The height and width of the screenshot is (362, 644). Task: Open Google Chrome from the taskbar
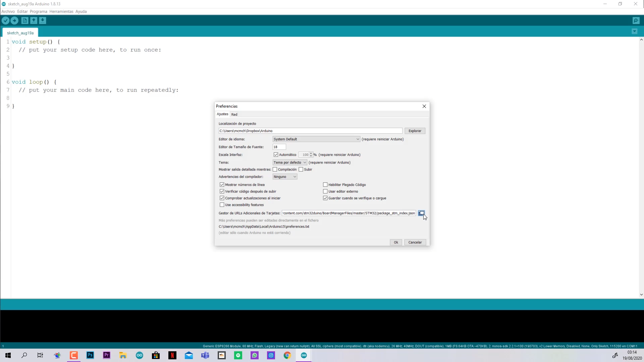pos(287,355)
